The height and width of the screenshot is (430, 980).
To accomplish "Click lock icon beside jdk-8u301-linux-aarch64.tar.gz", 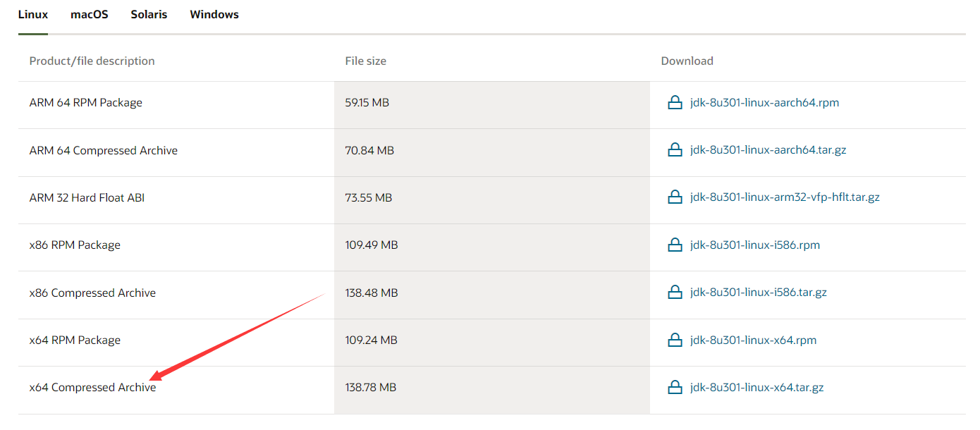I will click(x=675, y=149).
